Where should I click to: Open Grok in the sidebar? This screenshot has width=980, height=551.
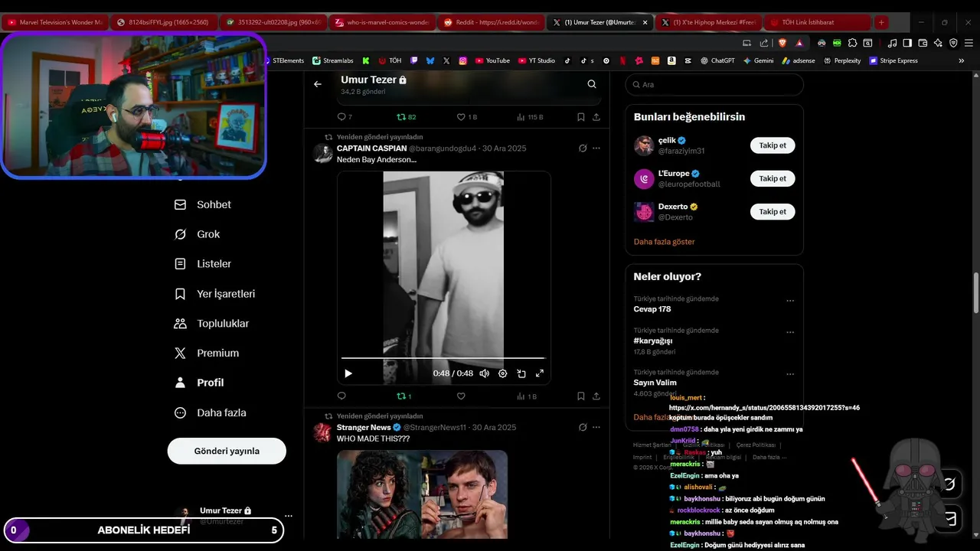click(198, 234)
